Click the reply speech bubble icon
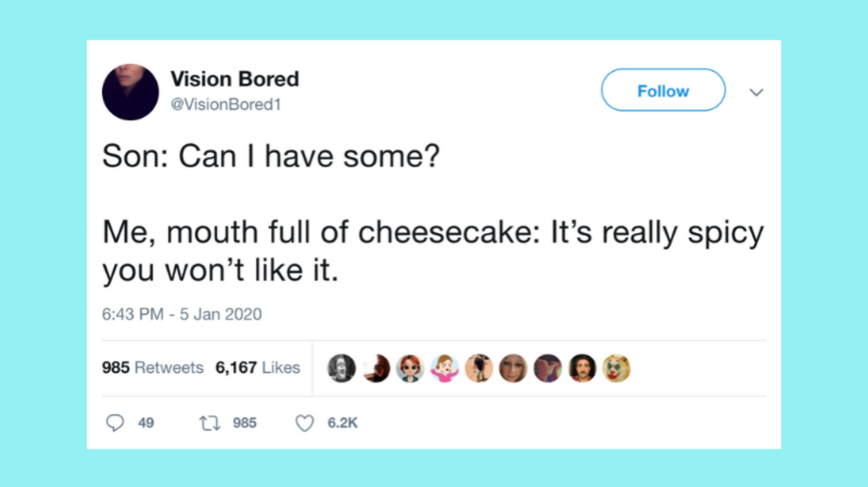Viewport: 868px width, 487px height. point(115,423)
